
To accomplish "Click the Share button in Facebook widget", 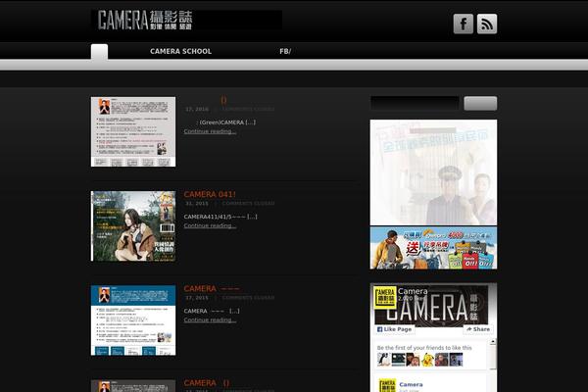I will click(478, 329).
